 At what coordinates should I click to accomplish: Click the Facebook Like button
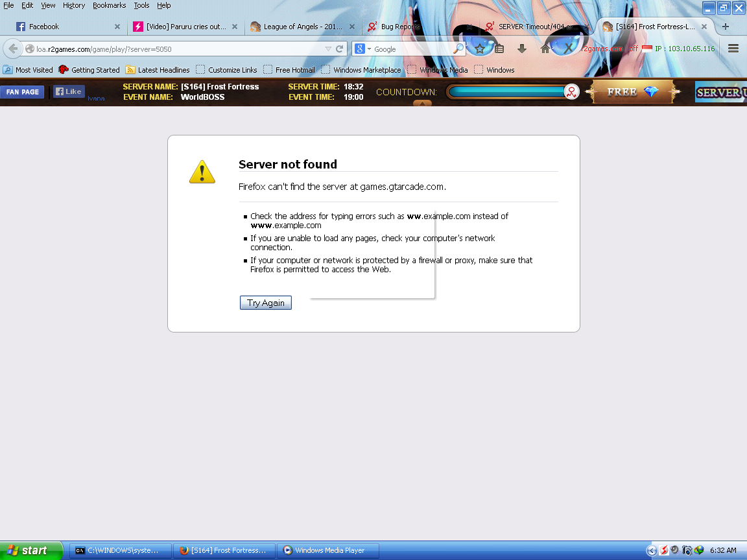pyautogui.click(x=69, y=92)
